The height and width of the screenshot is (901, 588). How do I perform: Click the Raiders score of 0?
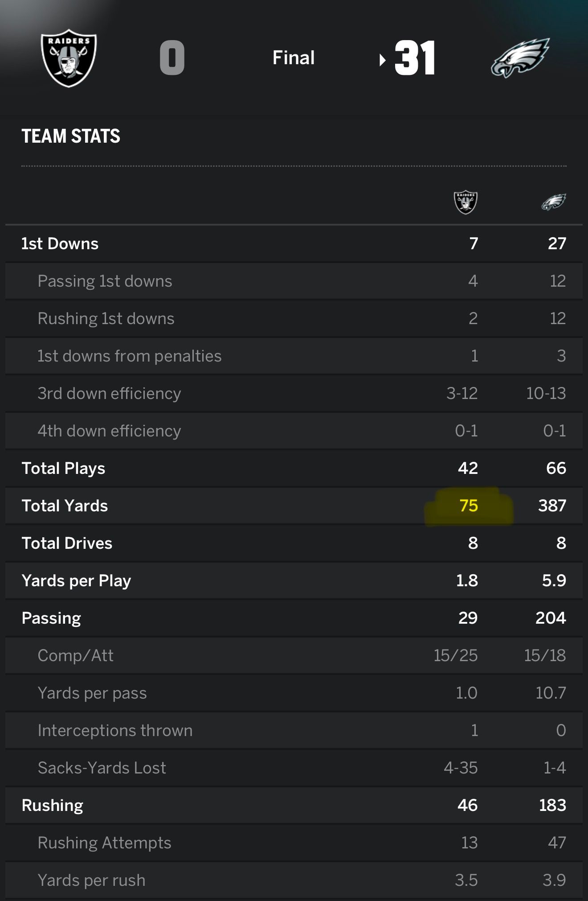pyautogui.click(x=172, y=58)
